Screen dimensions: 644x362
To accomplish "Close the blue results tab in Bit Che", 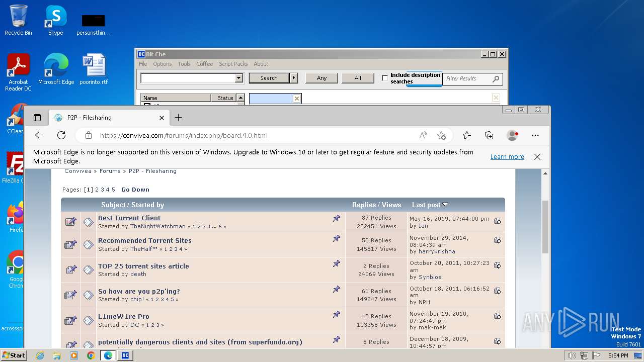I will pyautogui.click(x=297, y=99).
